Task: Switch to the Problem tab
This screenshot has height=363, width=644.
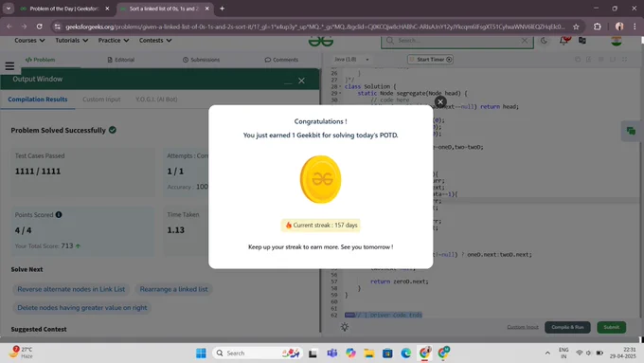Action: point(40,60)
